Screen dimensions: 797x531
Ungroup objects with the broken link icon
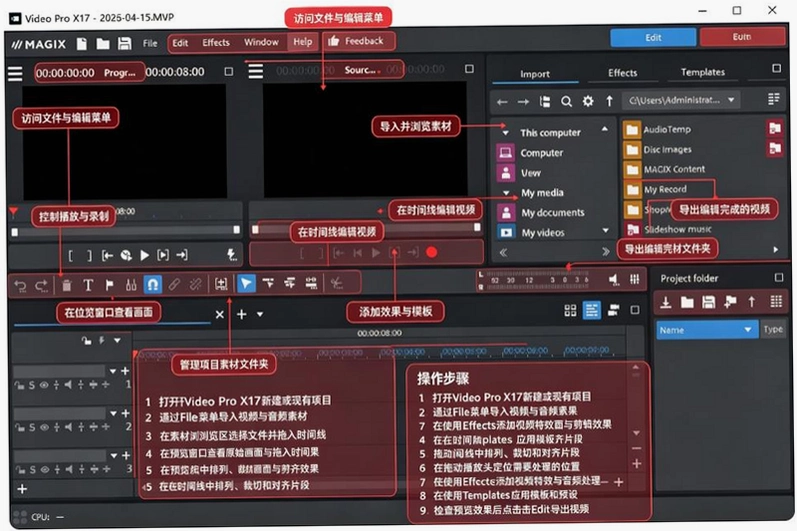click(x=196, y=285)
